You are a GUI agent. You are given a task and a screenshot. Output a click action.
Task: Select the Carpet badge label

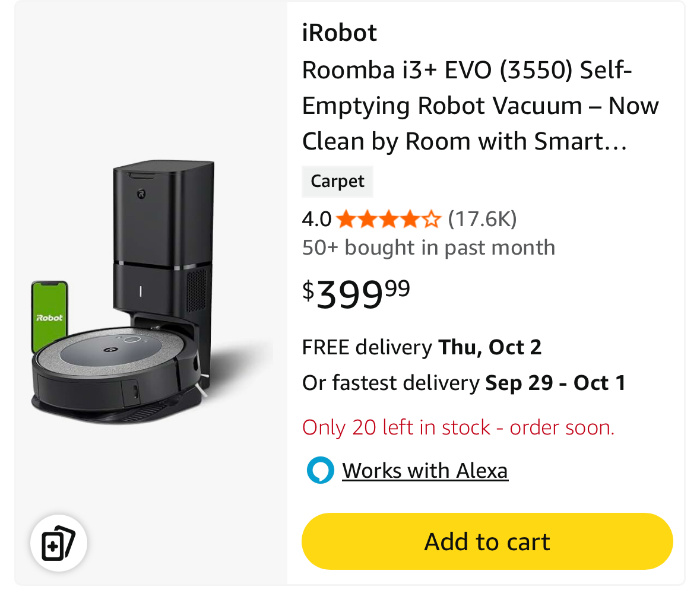[337, 181]
